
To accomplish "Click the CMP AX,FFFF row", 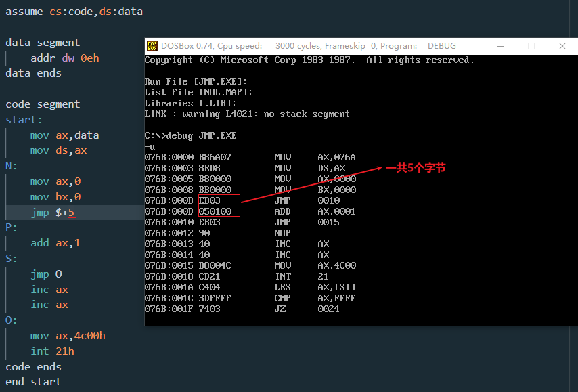I will tap(250, 298).
